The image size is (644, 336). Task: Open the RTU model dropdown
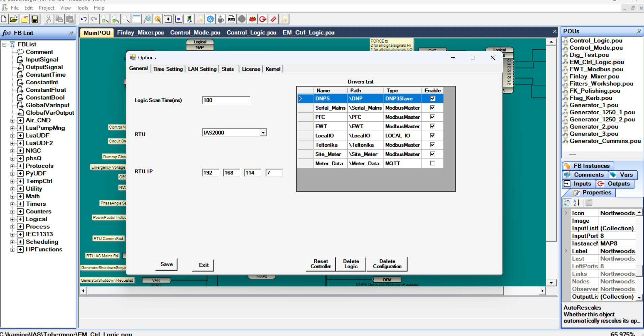(x=263, y=133)
